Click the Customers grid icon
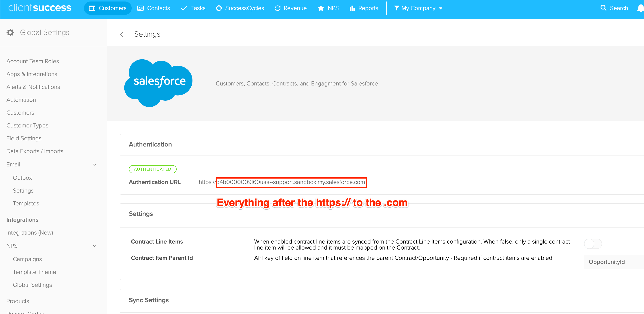 [92, 8]
